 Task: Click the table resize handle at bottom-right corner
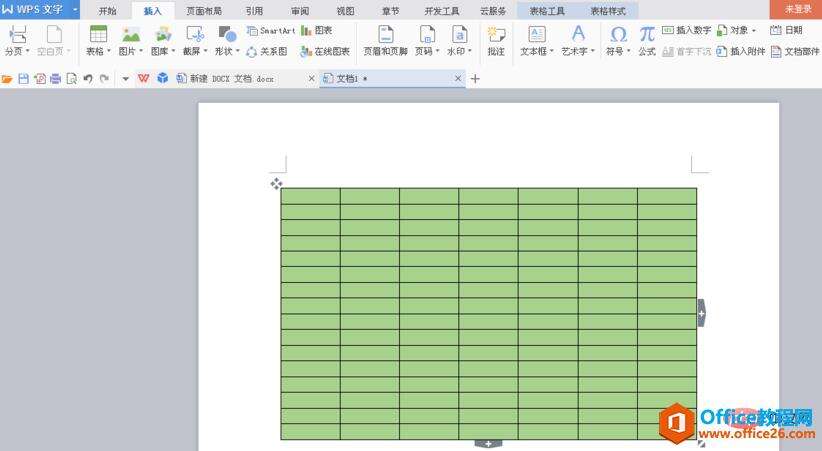tap(701, 444)
